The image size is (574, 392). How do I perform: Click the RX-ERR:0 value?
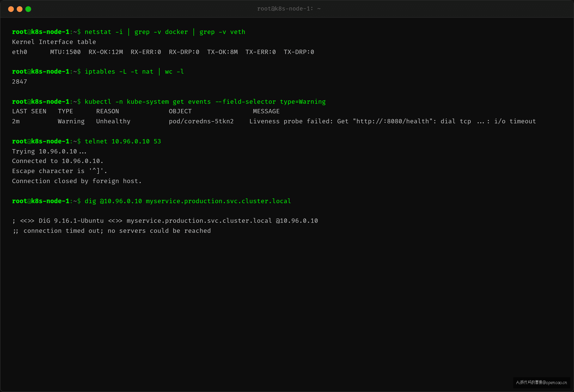(x=146, y=52)
